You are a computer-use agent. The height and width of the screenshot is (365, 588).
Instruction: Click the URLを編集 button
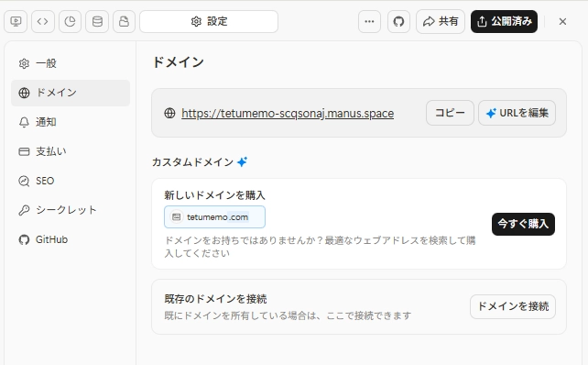(517, 113)
